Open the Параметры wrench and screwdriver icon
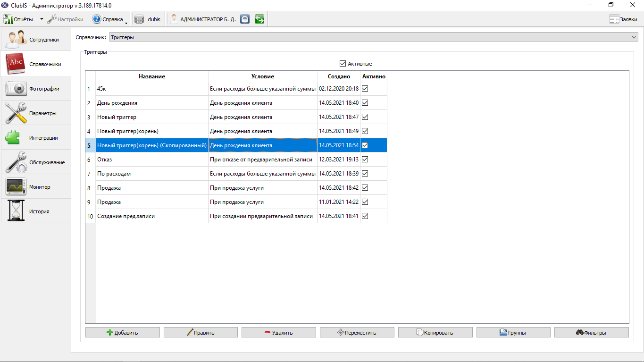This screenshot has width=644, height=362. pyautogui.click(x=16, y=113)
